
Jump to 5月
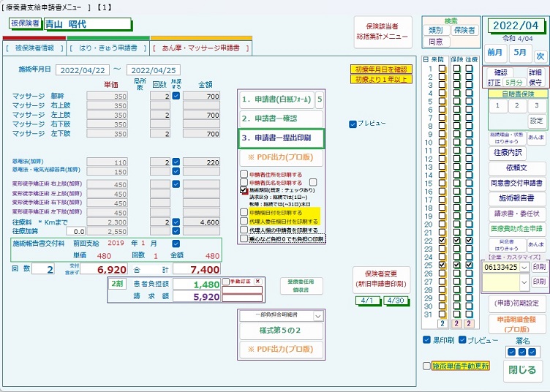coord(520,53)
